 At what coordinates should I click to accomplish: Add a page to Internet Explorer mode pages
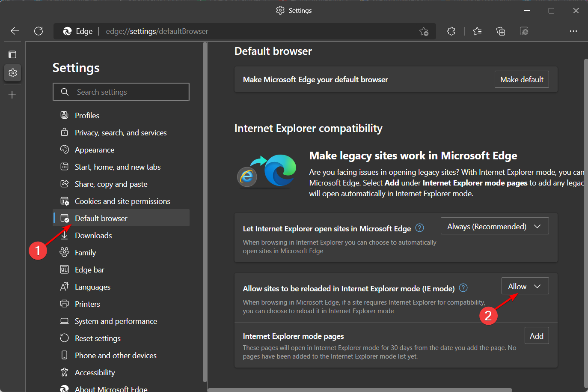coord(537,335)
